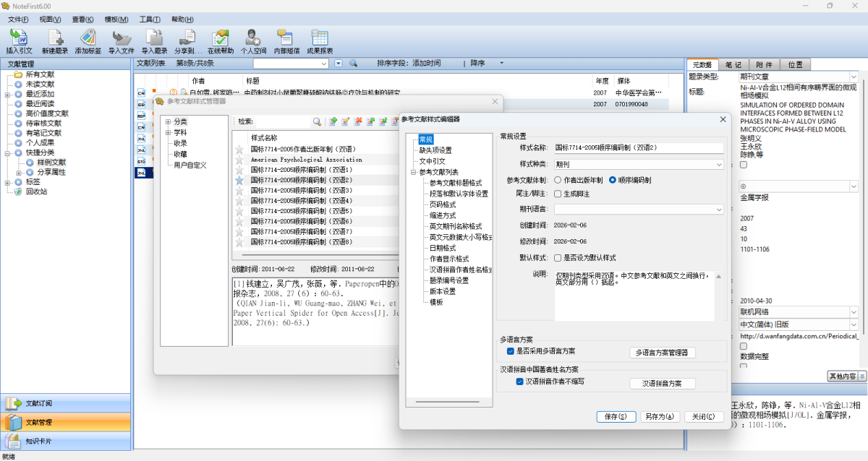Collapse the 参考文献列表 tree node
This screenshot has width=868, height=461.
412,172
